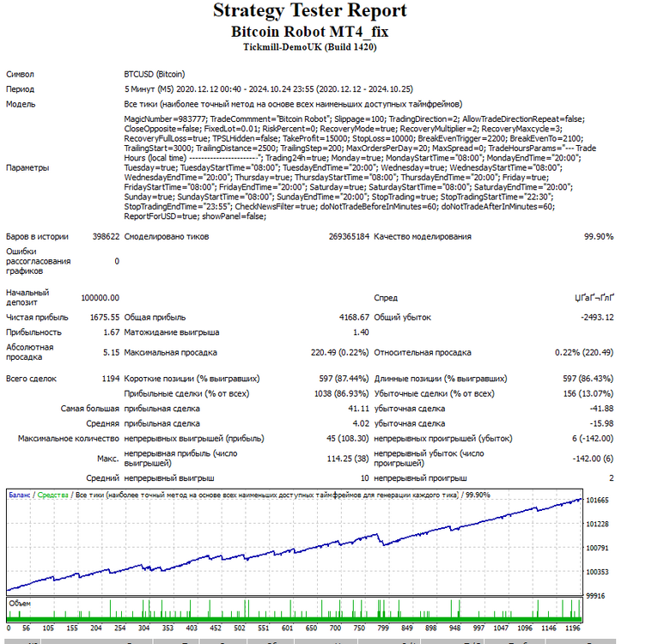Screen dimensions: 646x644
Task: Click x-axis tick label '304'
Action: tap(143, 628)
